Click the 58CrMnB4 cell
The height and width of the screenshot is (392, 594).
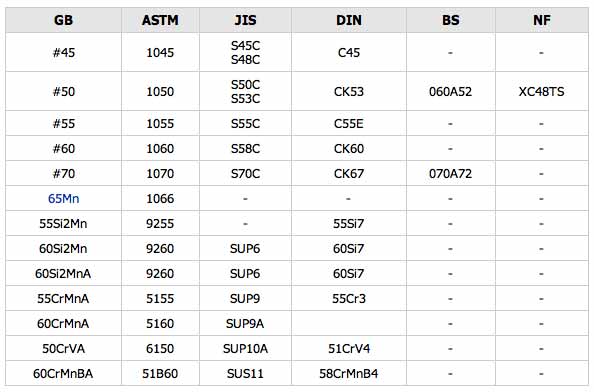[x=349, y=373]
